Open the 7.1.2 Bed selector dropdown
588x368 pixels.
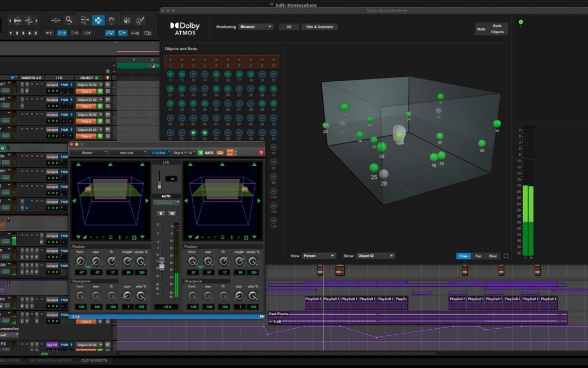coord(160,153)
